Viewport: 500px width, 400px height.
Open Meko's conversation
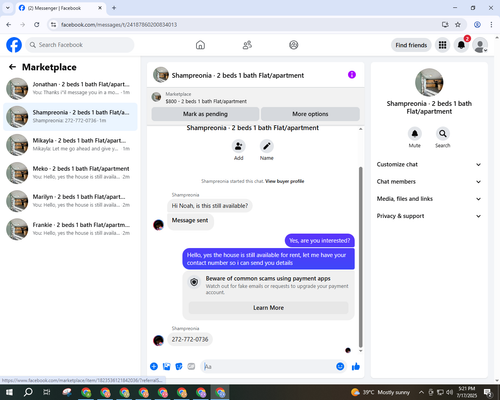click(x=70, y=173)
